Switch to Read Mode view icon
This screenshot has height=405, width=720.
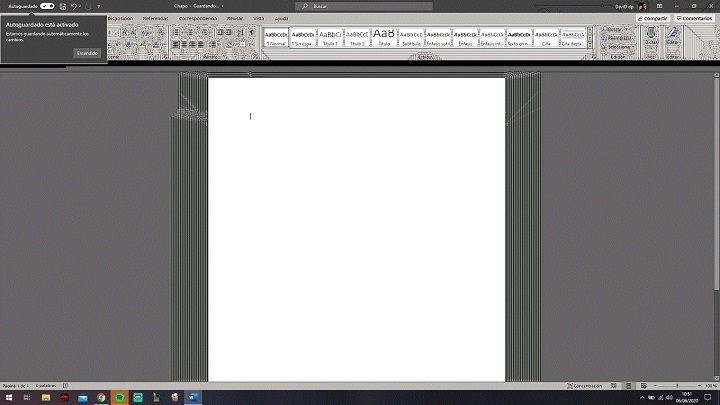tap(613, 386)
